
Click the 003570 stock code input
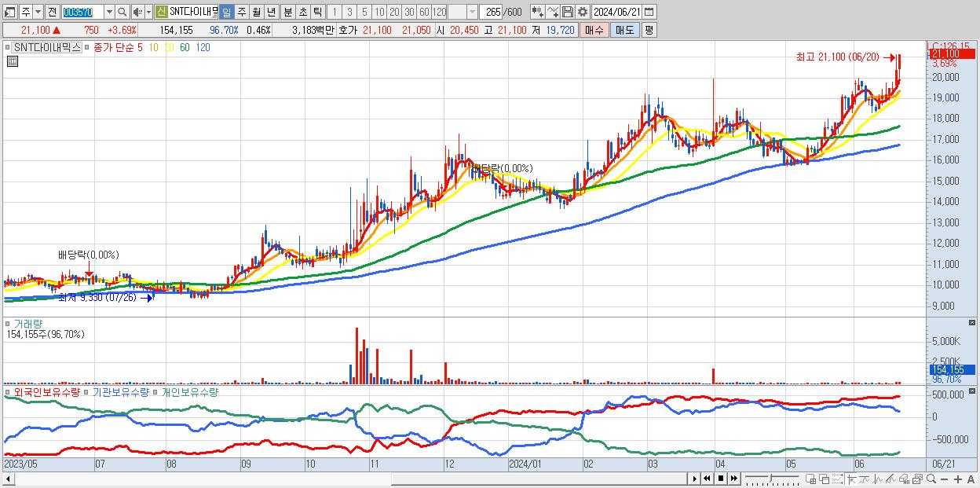(82, 12)
